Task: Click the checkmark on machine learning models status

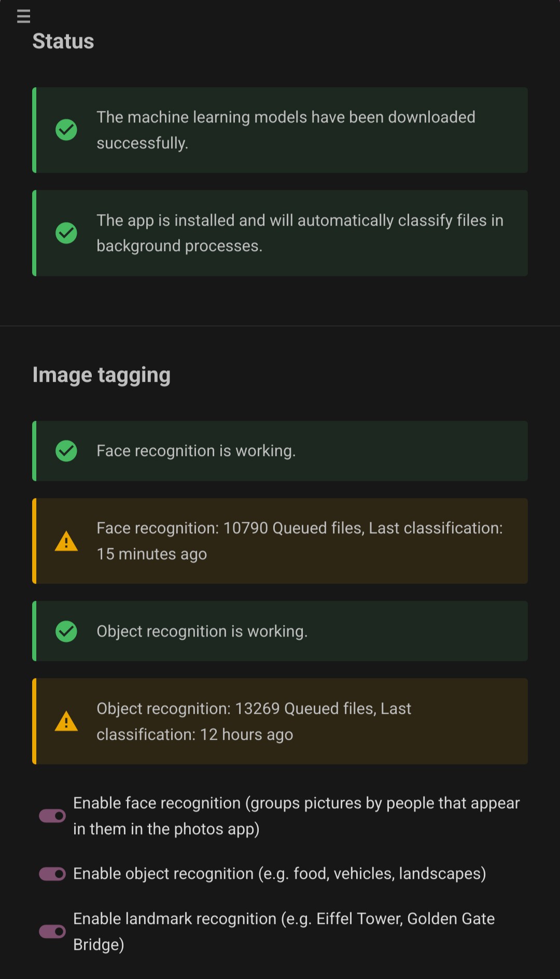Action: tap(65, 130)
